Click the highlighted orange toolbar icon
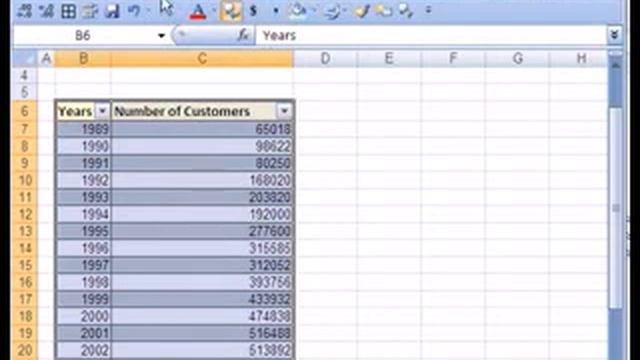 tap(231, 11)
